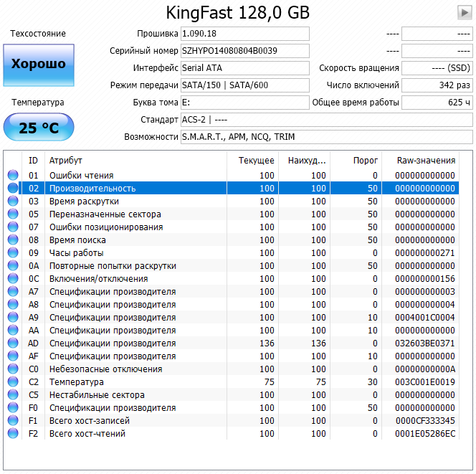Click the Общее время работы field 625 ч

(x=437, y=103)
